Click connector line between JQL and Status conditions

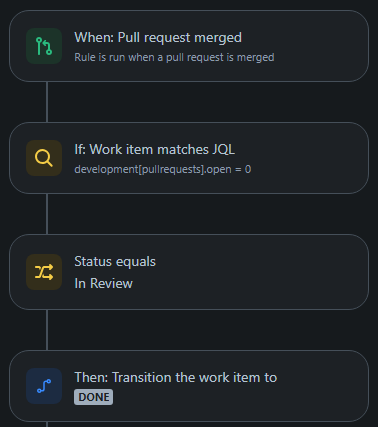(47, 214)
